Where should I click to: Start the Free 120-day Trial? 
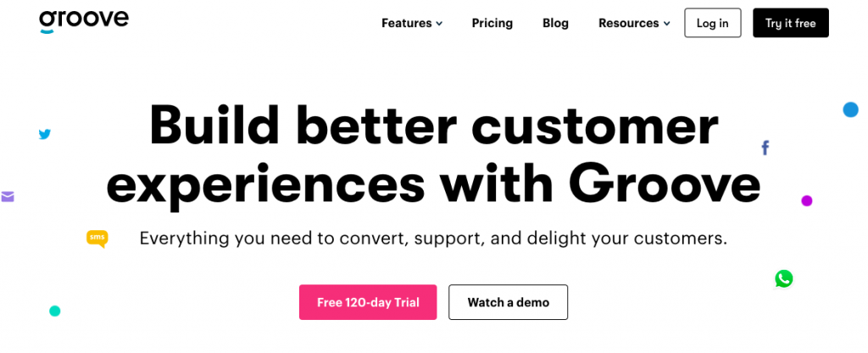pos(368,302)
